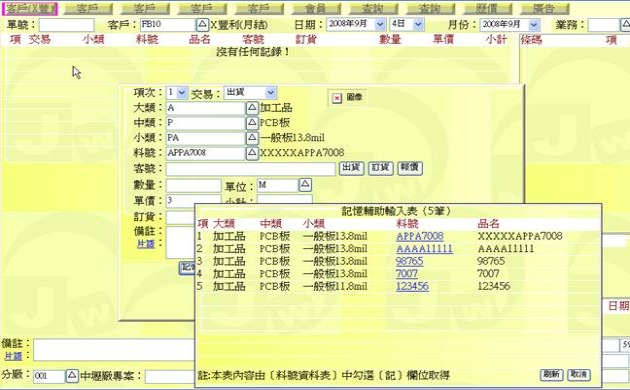Click lookup triangle next to 中類 field
The height and width of the screenshot is (390, 630).
click(252, 123)
